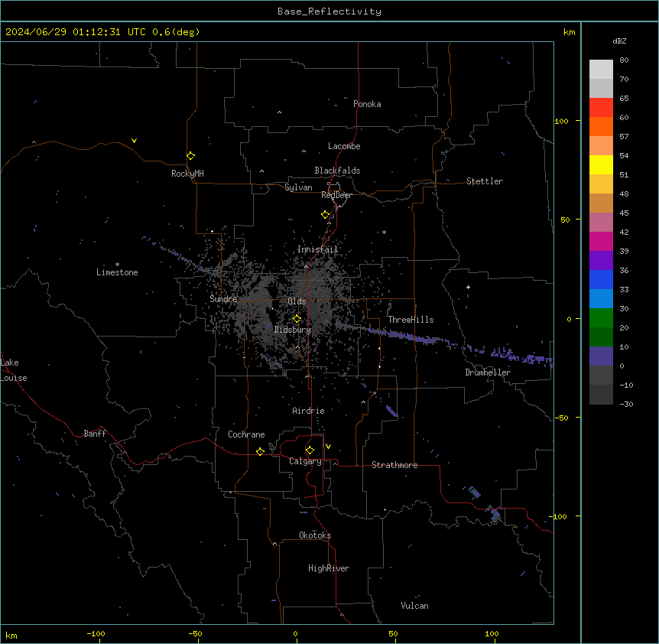The width and height of the screenshot is (659, 644).
Task: Pick the slate purple 0-10 dBZ swatch
Action: [601, 356]
